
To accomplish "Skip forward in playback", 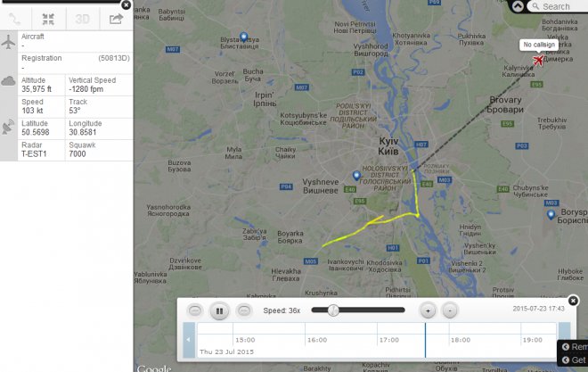I will pos(244,310).
